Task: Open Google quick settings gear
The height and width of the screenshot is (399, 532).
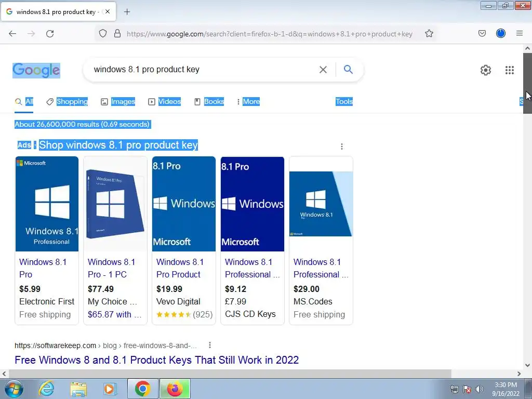Action: 486,70
